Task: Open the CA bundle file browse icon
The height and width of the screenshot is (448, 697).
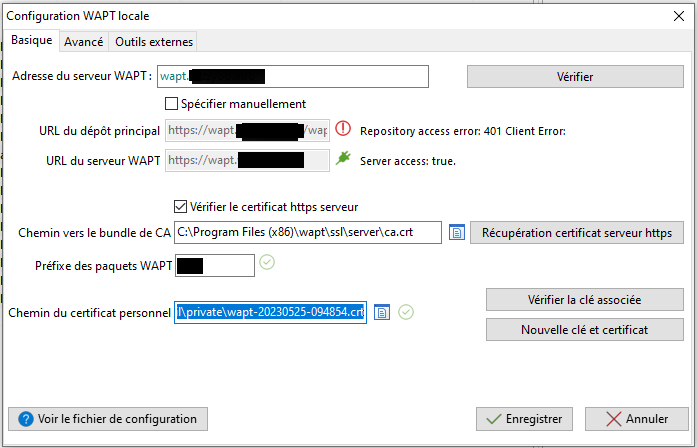Action: coord(457,232)
